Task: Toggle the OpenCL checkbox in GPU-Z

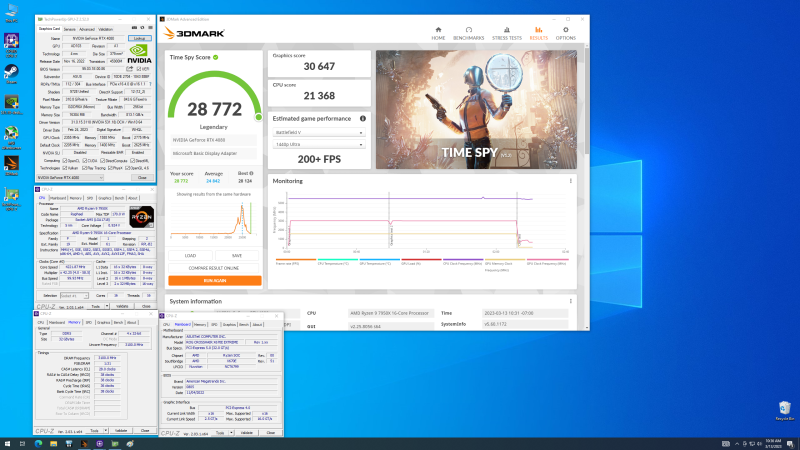Action: click(x=66, y=160)
